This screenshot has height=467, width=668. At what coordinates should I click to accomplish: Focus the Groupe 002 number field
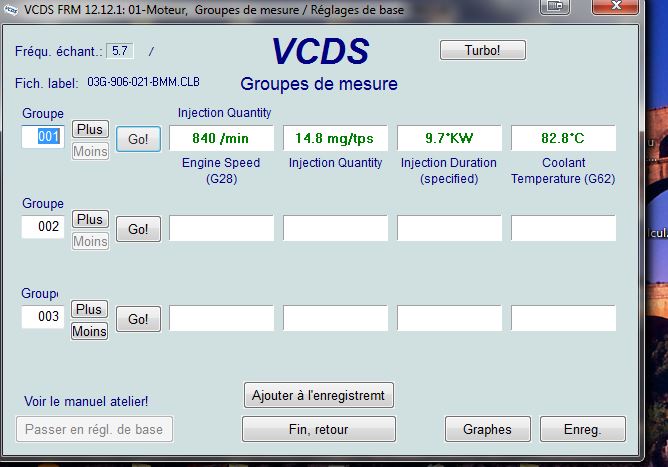(43, 226)
